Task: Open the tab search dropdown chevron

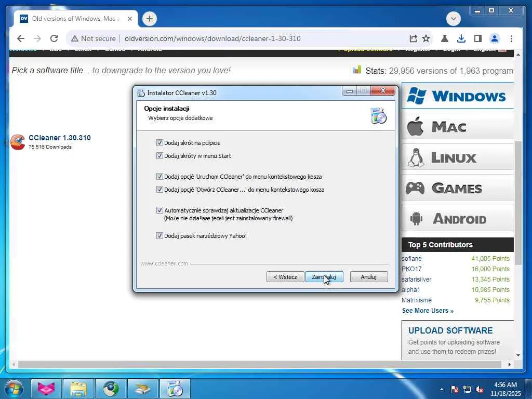Action: 453,19
